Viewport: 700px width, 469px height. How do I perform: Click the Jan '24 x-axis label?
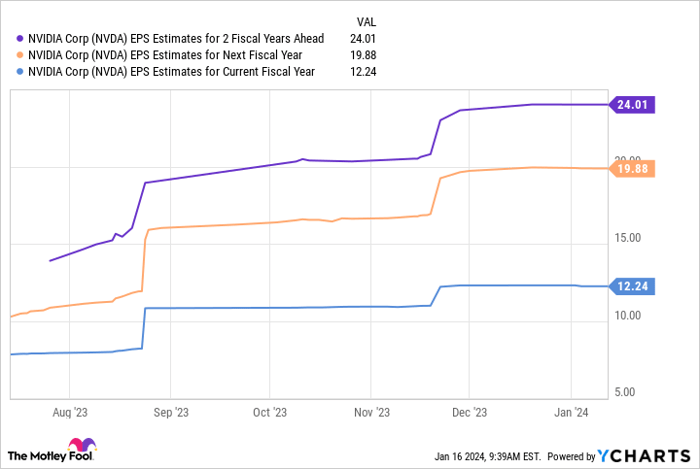point(570,411)
